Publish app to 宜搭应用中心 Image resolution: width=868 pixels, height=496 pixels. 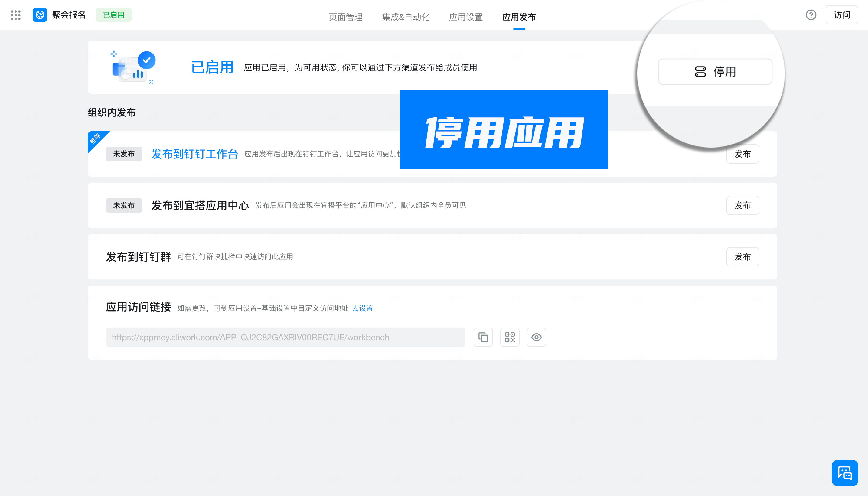click(x=742, y=205)
